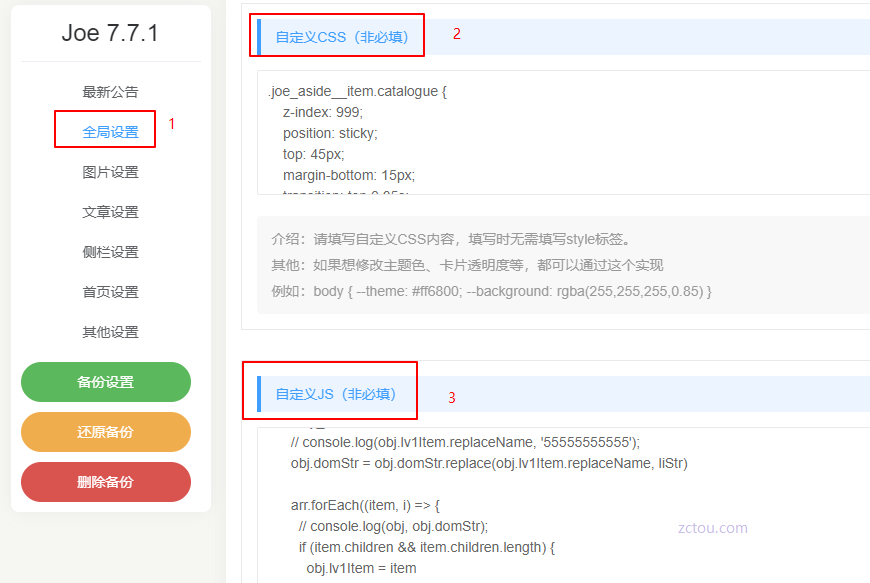
Task: Click the 自定义JS（非必填）section header
Action: click(337, 391)
